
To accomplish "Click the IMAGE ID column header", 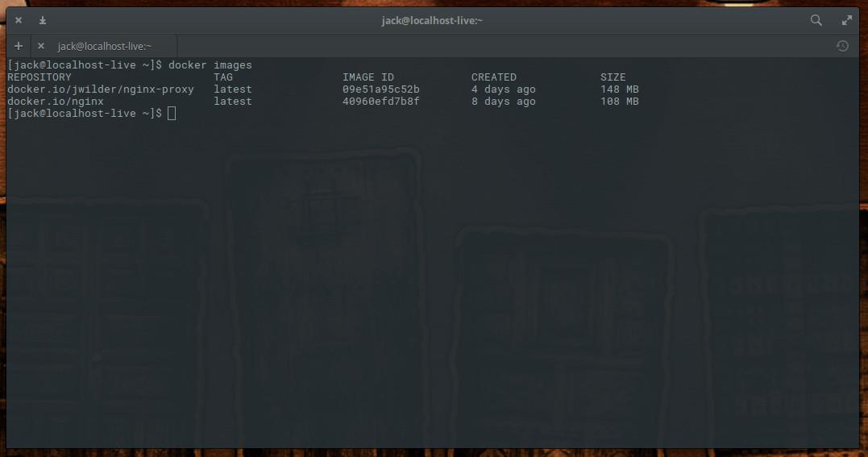I will coord(368,77).
